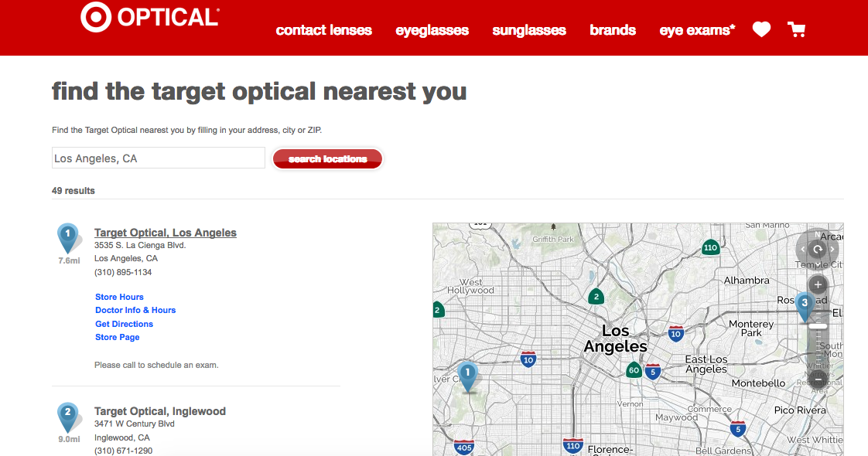Open Doctor Info & Hours link
This screenshot has height=456, width=868.
135,310
